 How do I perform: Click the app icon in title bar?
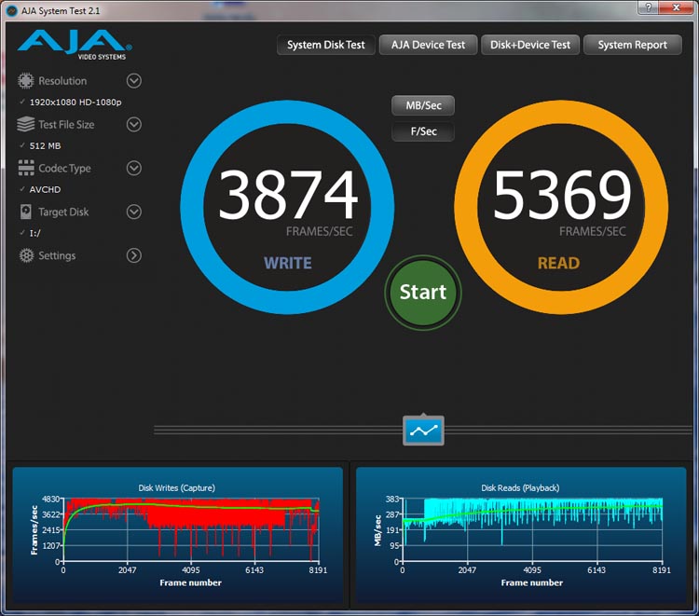12,8
